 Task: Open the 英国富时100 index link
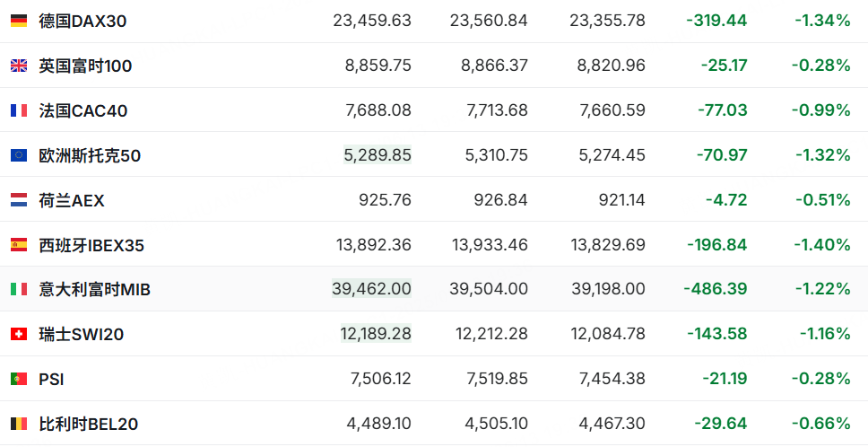pos(85,66)
